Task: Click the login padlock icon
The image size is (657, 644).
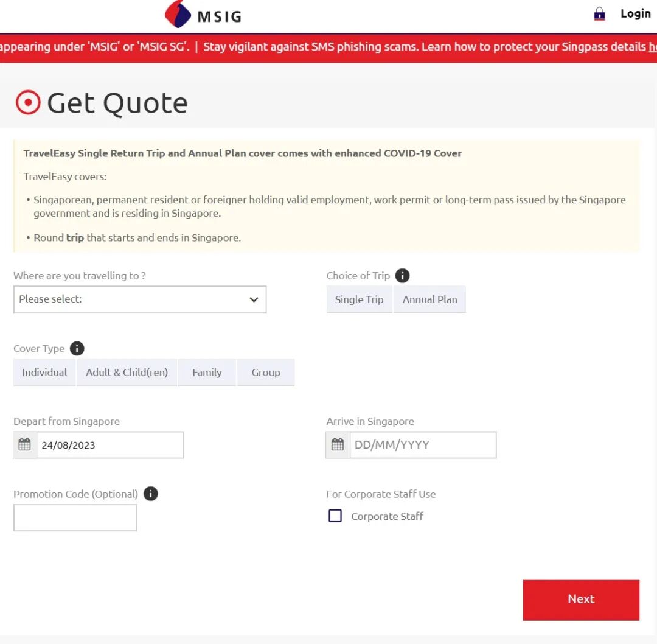Action: [600, 14]
